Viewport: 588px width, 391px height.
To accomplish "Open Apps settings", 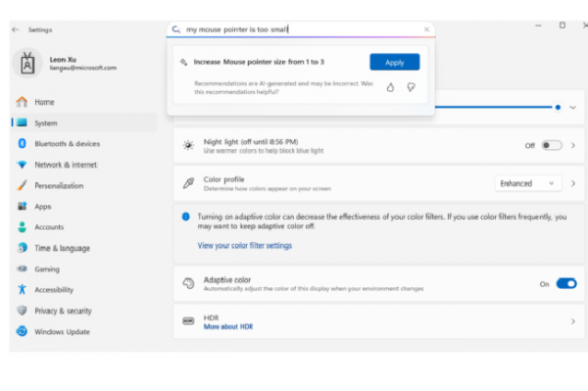I will pos(84,206).
